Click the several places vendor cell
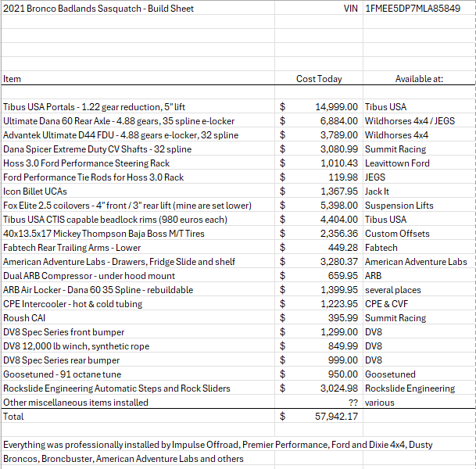 click(419, 289)
